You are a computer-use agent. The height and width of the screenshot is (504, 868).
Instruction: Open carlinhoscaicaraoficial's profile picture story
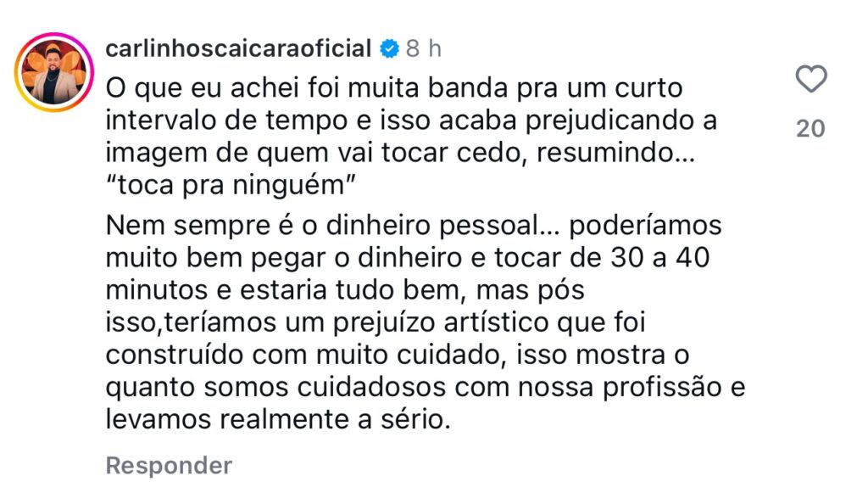pos(53,72)
